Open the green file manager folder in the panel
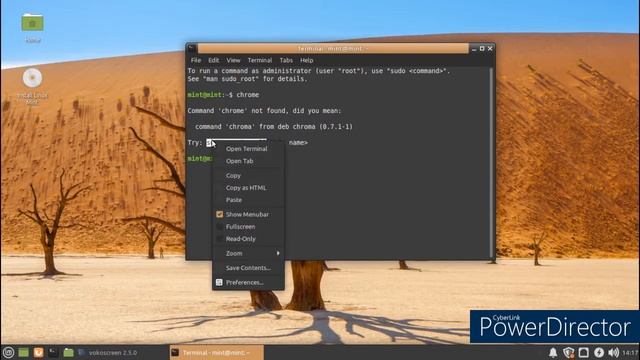640x360 pixels. click(x=69, y=352)
